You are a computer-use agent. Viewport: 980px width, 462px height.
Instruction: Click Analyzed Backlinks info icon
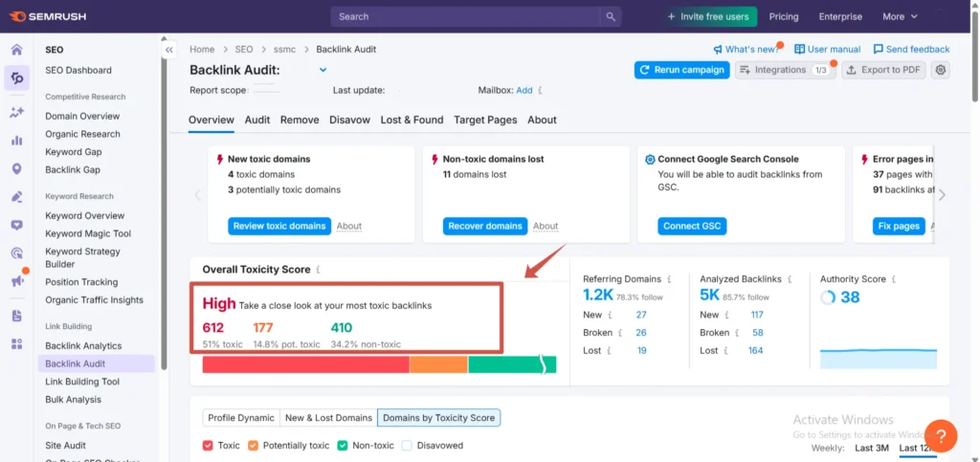[790, 279]
